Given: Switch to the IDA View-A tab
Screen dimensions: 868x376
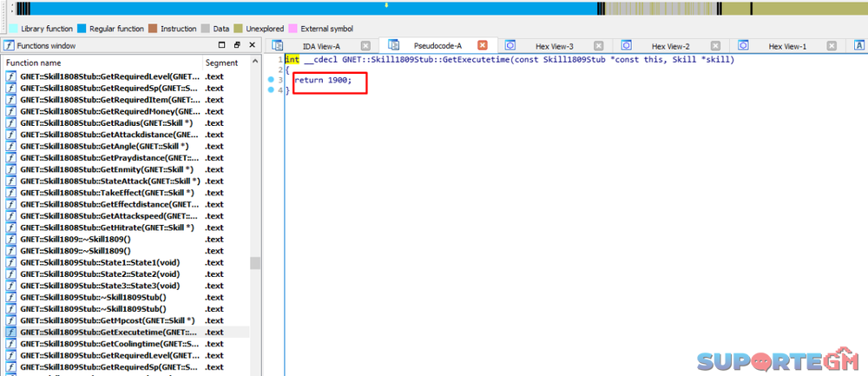Looking at the screenshot, I should point(320,45).
